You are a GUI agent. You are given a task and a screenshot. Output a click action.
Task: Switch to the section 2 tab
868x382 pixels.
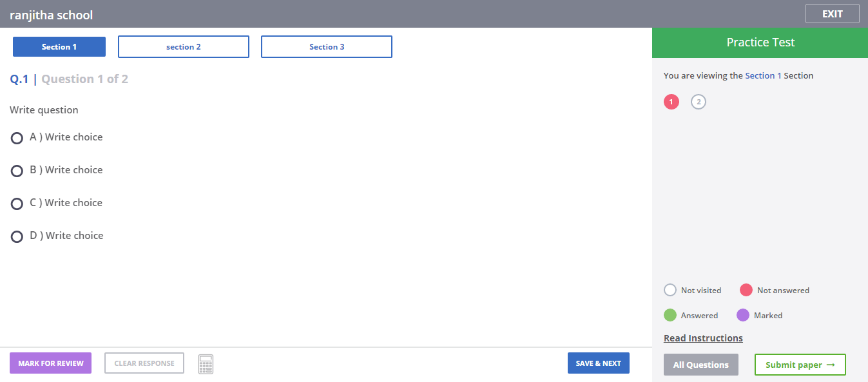pyautogui.click(x=184, y=47)
